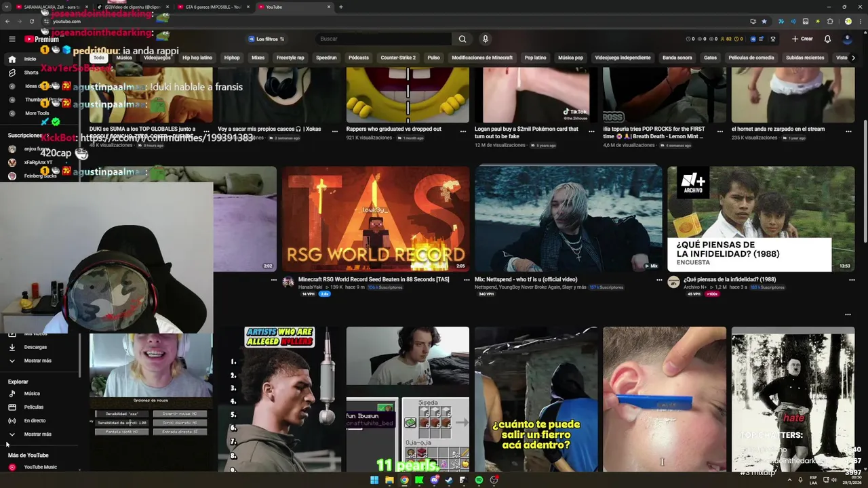Open File Explorer from the taskbar
The image size is (868, 488).
coord(389,480)
